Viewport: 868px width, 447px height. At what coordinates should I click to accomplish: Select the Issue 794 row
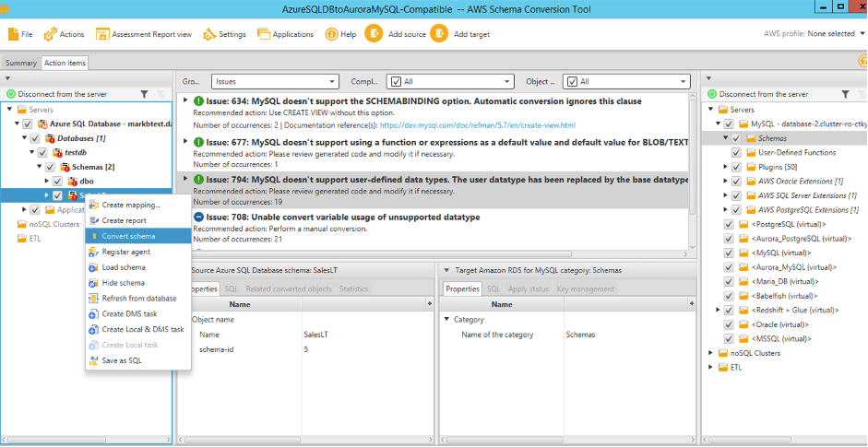coord(432,190)
